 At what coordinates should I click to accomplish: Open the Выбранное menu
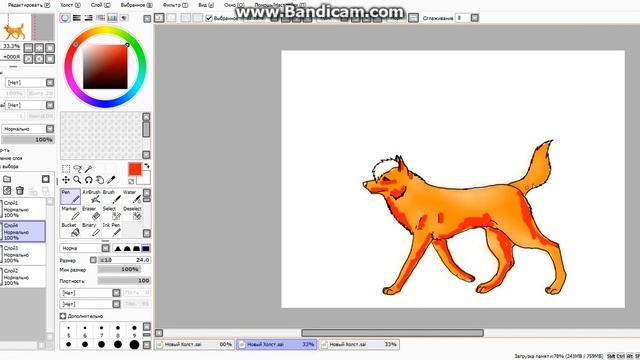pos(137,5)
